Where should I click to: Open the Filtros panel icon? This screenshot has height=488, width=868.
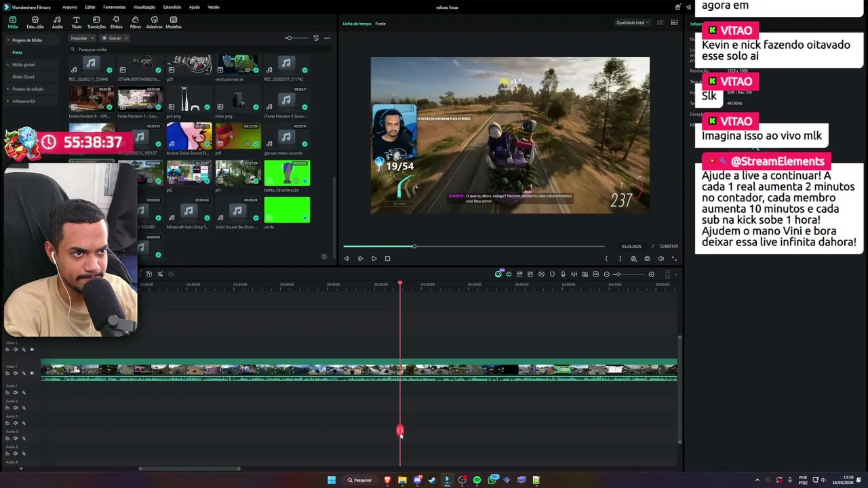click(x=135, y=22)
